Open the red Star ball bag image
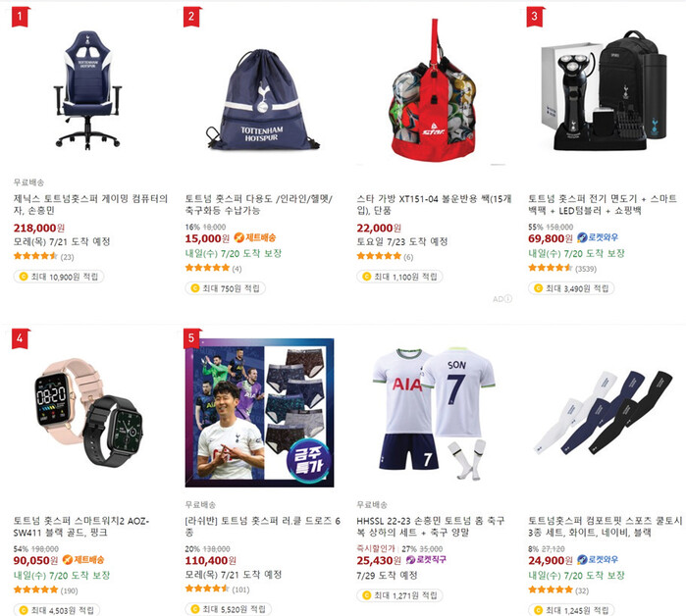Viewport: 686px width, 616px height. point(433,90)
